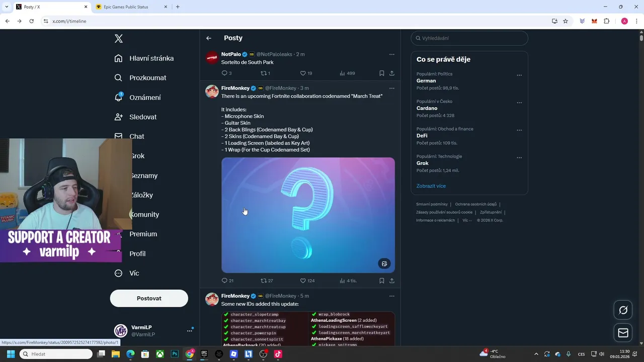Click the Vyhledávání search field
This screenshot has height=362, width=644.
(469, 38)
